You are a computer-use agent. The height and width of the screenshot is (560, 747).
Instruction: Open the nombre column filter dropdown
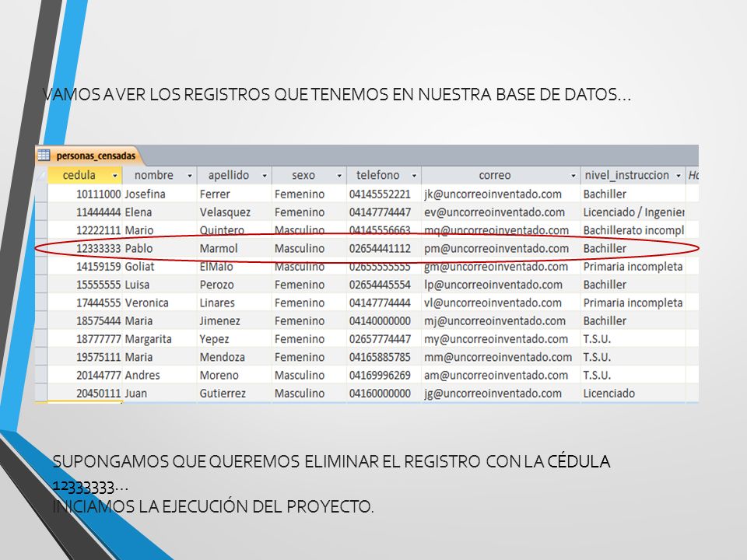[190, 176]
